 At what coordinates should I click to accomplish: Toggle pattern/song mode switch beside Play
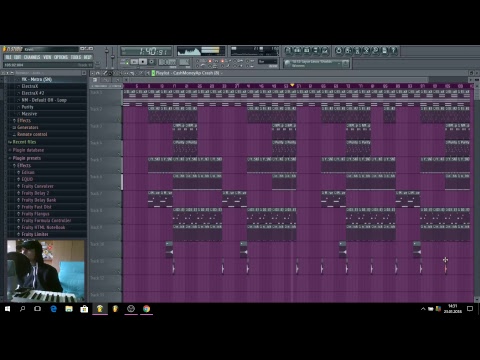[125, 62]
